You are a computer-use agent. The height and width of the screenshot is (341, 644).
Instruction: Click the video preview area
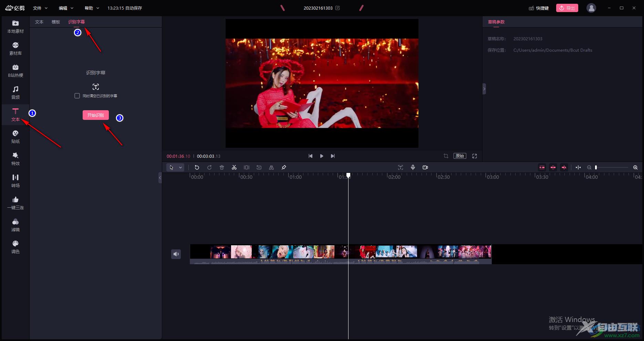click(322, 83)
